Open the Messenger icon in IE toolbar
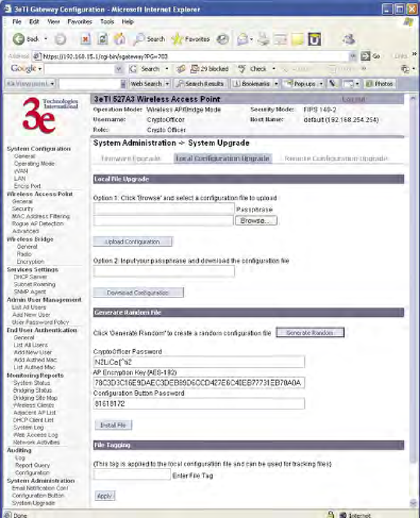420x518 pixels. pos(349,39)
